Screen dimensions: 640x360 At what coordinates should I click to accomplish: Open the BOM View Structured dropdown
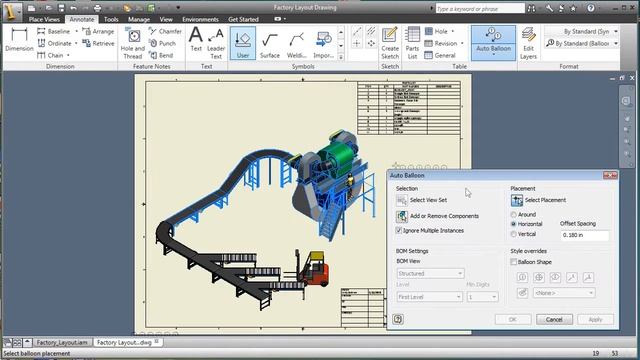[430, 273]
